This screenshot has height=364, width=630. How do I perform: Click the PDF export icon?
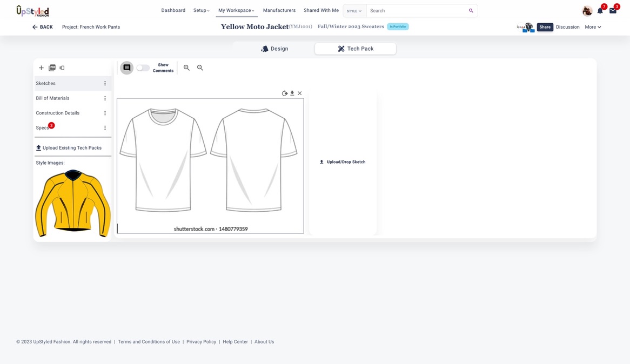52,68
